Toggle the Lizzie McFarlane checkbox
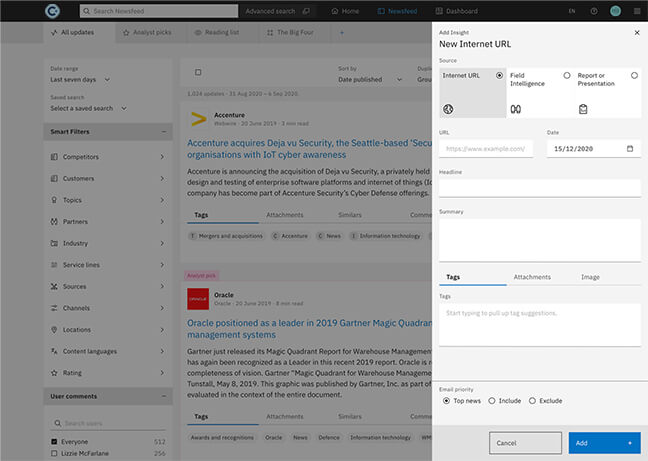648x461 pixels. pos(54,453)
